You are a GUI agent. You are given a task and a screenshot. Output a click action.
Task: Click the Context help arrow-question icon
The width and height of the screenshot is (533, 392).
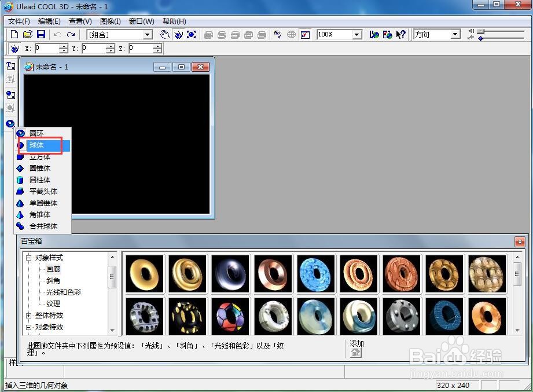click(x=401, y=34)
